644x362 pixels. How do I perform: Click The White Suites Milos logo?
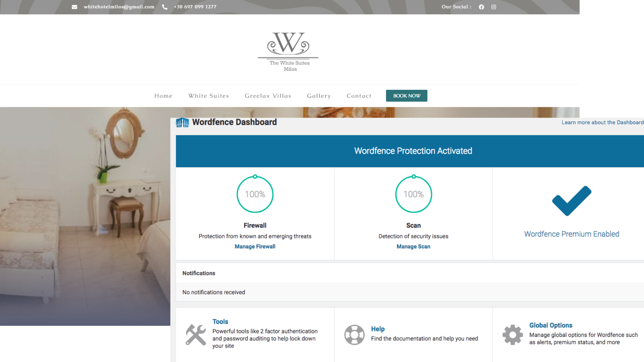[x=288, y=52]
